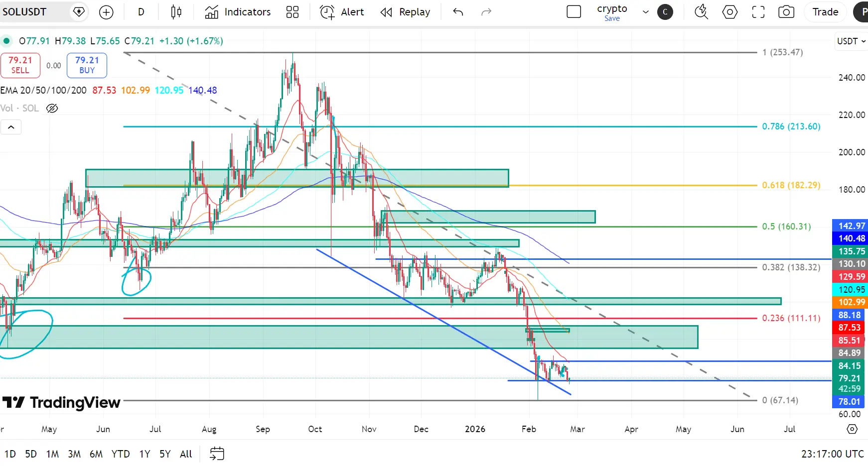The height and width of the screenshot is (466, 868).
Task: Select the 3M date range
Action: 74,454
